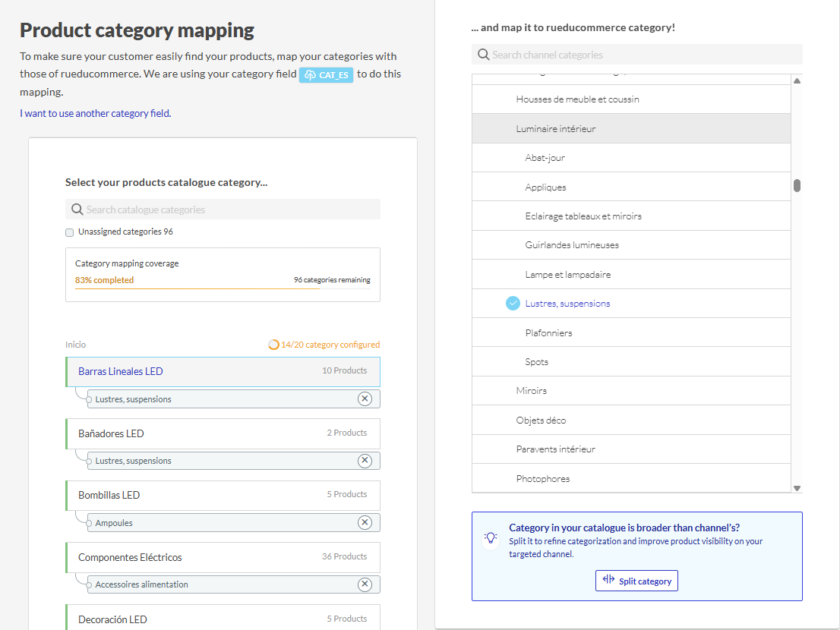
Task: Remove Accessoires alimentation mapping
Action: click(365, 584)
